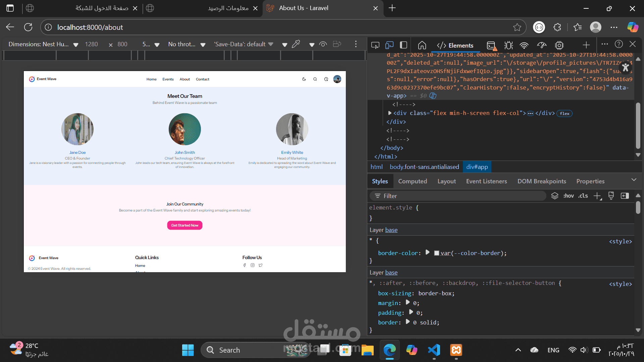Screen dimensions: 644x362
Task: Open the Sources bug icon tab
Action: coord(508,45)
